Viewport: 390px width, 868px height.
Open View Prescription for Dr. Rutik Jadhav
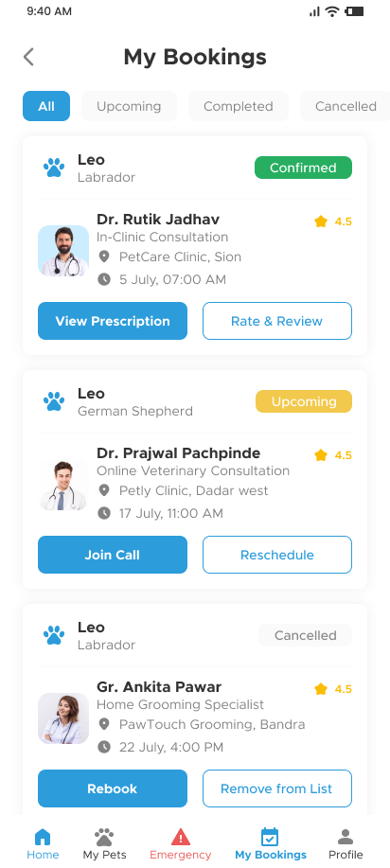113,321
